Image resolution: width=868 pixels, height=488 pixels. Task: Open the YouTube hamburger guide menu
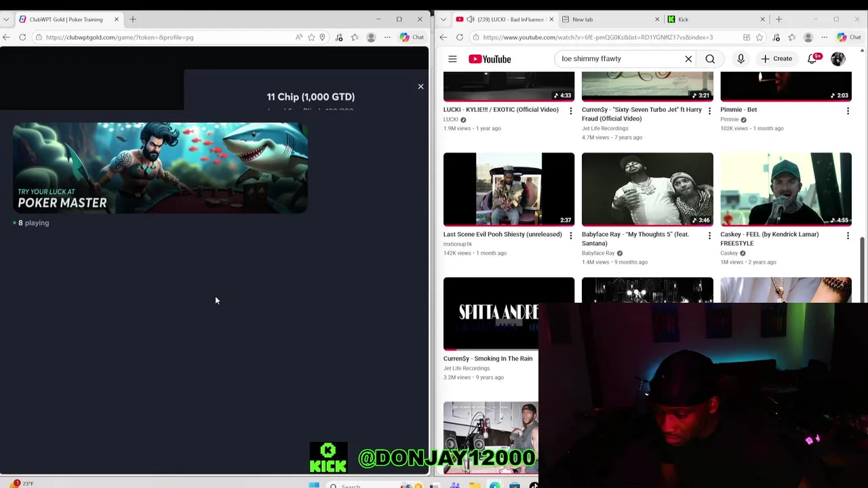pyautogui.click(x=452, y=59)
